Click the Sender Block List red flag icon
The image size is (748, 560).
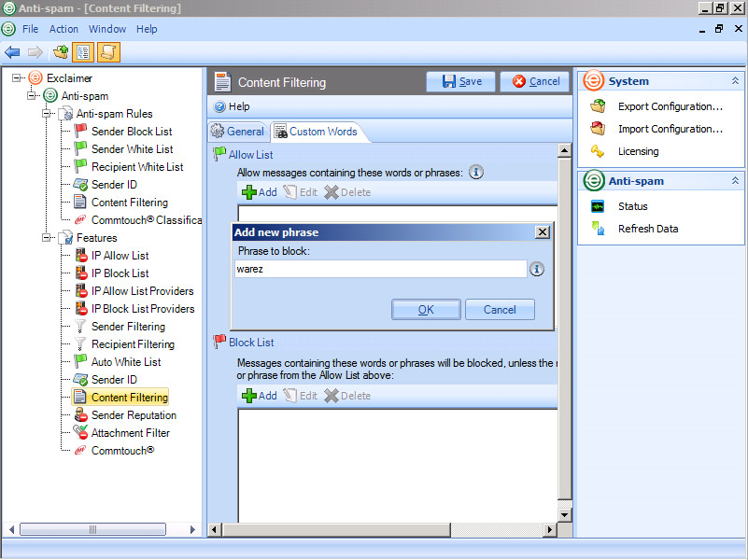80,131
